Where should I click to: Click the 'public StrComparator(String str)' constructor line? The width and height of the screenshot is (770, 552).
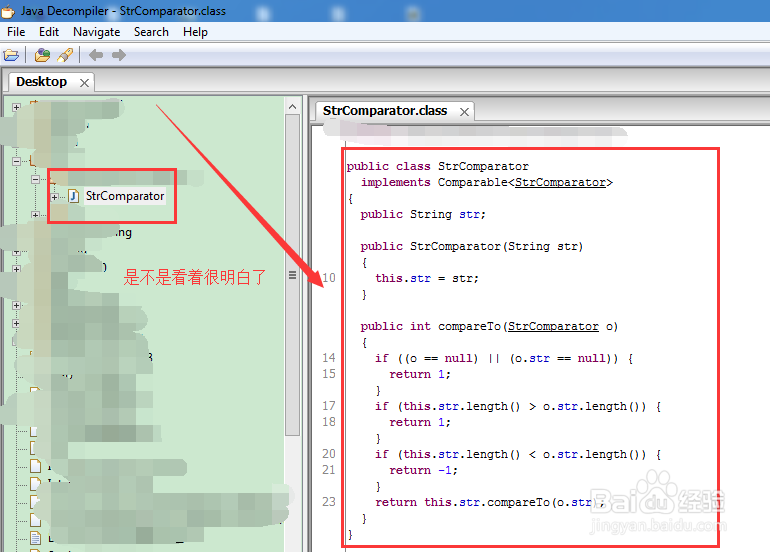[471, 246]
